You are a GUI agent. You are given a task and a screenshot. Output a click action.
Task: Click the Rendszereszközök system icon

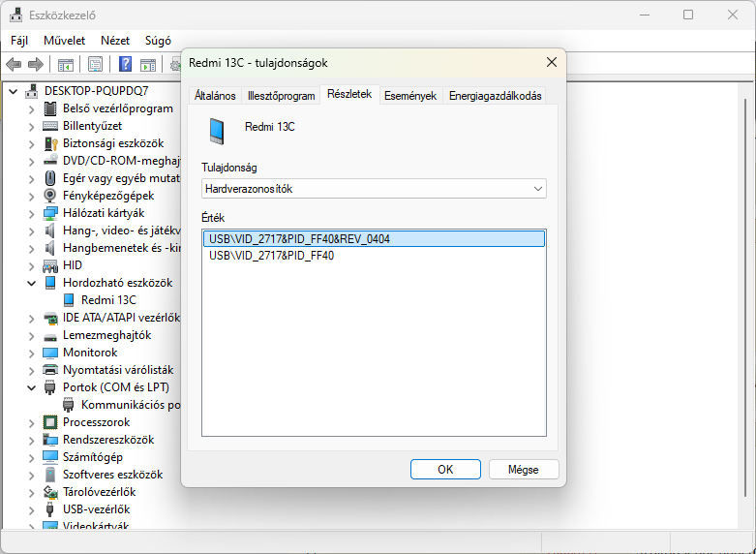tap(50, 440)
